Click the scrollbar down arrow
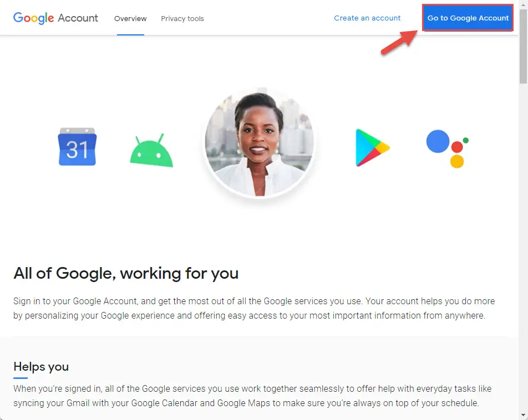The image size is (528, 420). 524,415
